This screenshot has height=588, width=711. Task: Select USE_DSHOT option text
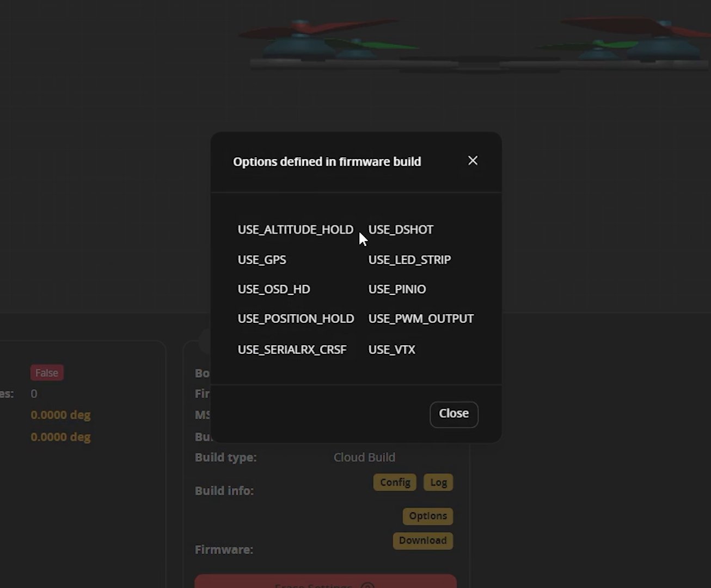401,230
